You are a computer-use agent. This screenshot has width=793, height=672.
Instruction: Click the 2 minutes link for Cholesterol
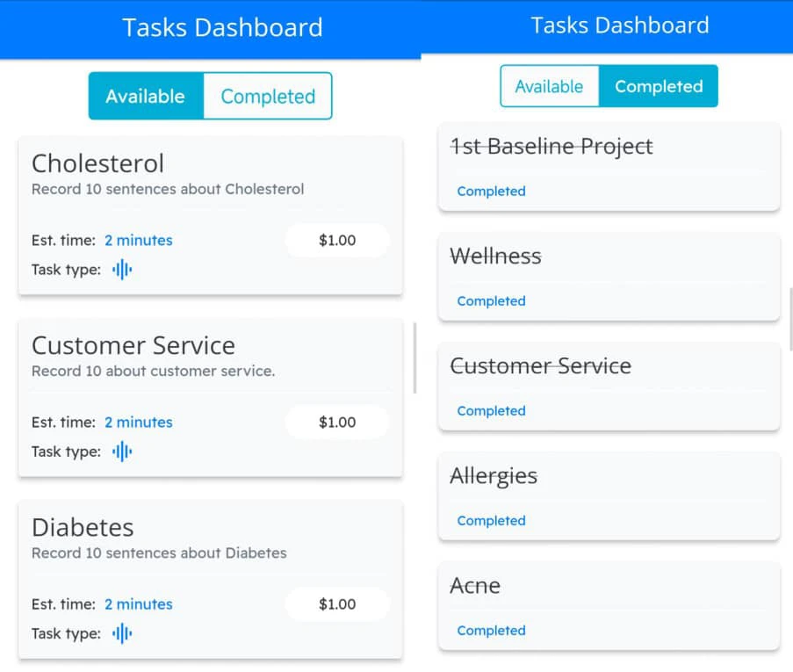coord(139,240)
